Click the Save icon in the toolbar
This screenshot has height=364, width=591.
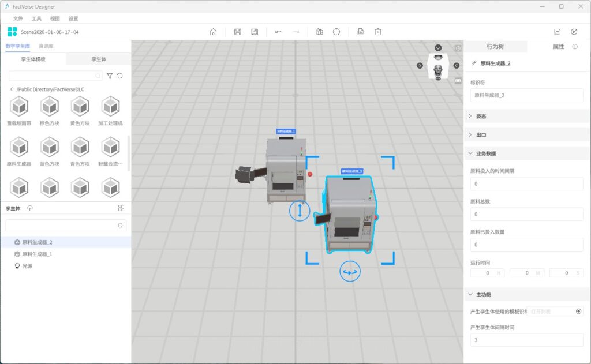pos(238,32)
